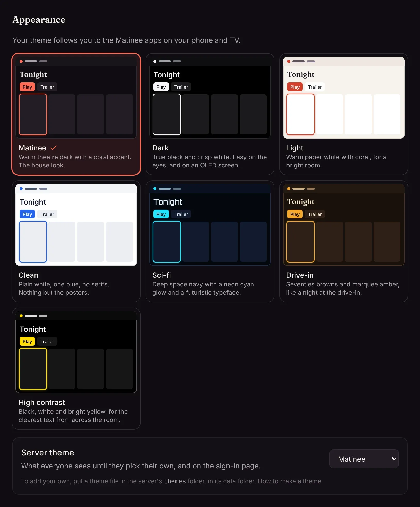
Task: Click the blue Play button in Clean preview
Action: coord(27,214)
